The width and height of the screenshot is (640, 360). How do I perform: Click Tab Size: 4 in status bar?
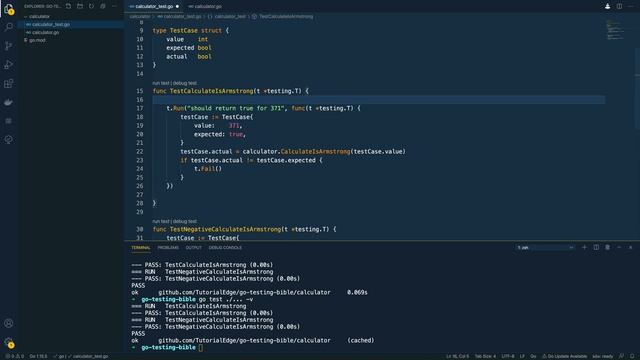(x=485, y=356)
